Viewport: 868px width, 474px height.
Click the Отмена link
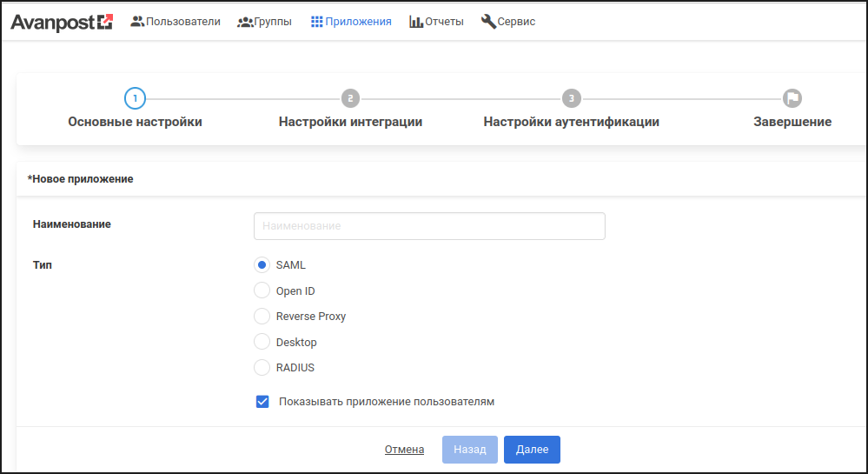pos(404,450)
